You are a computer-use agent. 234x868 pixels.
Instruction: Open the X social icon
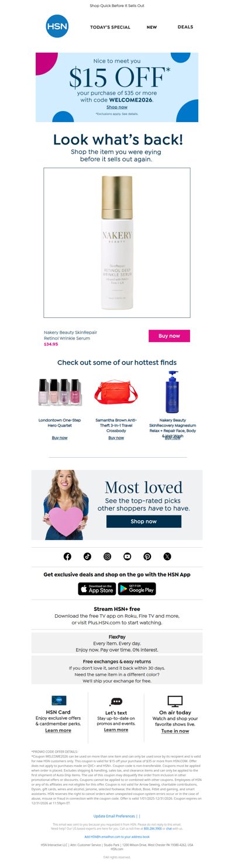tap(167, 556)
